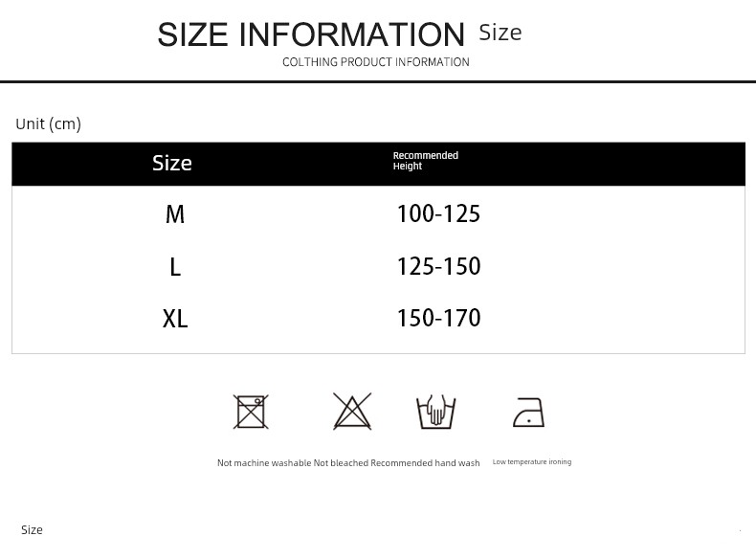
Task: Click the Low temperature ironing caption
Action: pyautogui.click(x=532, y=461)
